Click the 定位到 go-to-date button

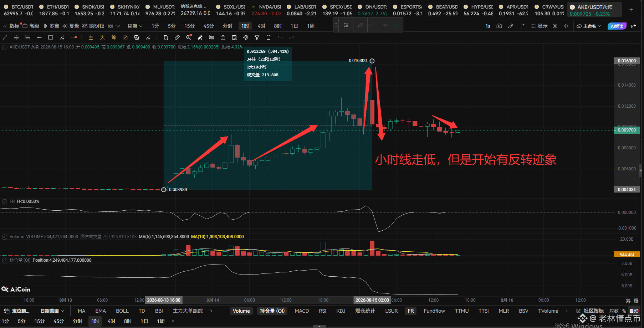(x=17, y=311)
